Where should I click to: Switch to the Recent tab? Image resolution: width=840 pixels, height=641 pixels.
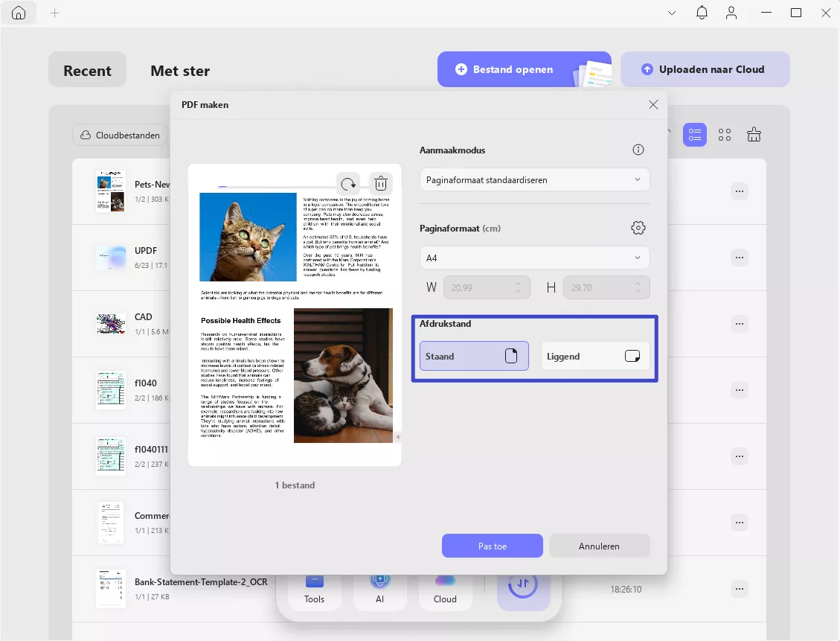tap(87, 70)
